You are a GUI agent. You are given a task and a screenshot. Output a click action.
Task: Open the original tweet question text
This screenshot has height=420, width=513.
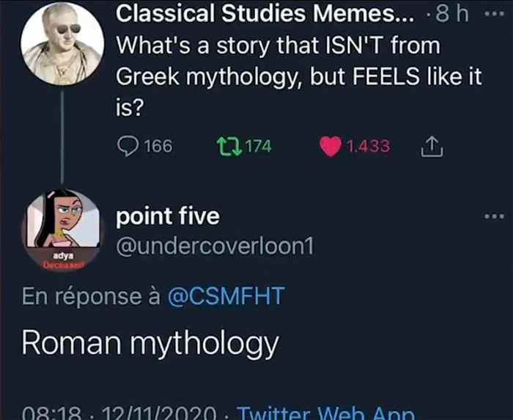pos(299,77)
